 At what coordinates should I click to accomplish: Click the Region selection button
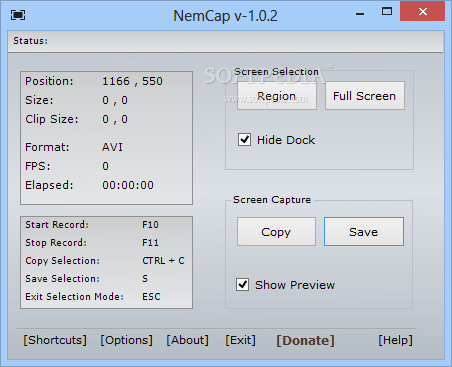(x=277, y=96)
